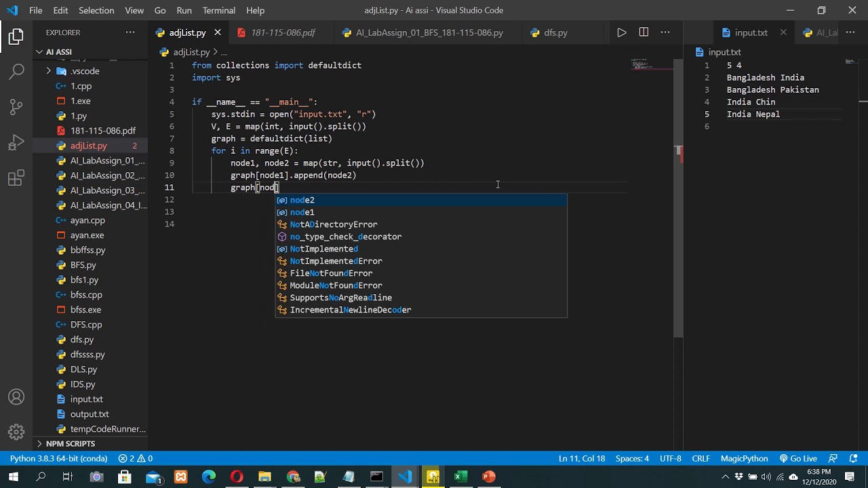The width and height of the screenshot is (868, 488).
Task: Change MagicPython language mode
Action: click(744, 459)
